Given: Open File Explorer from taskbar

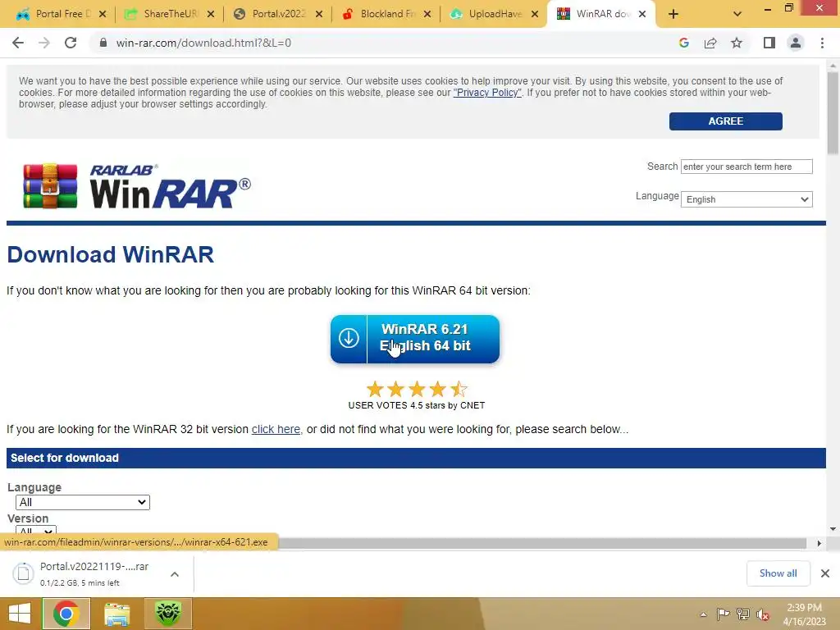Looking at the screenshot, I should [x=116, y=614].
